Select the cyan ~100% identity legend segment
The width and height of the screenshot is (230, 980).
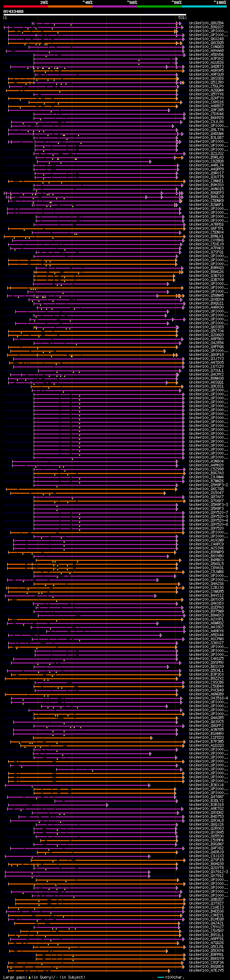pyautogui.click(x=204, y=6)
